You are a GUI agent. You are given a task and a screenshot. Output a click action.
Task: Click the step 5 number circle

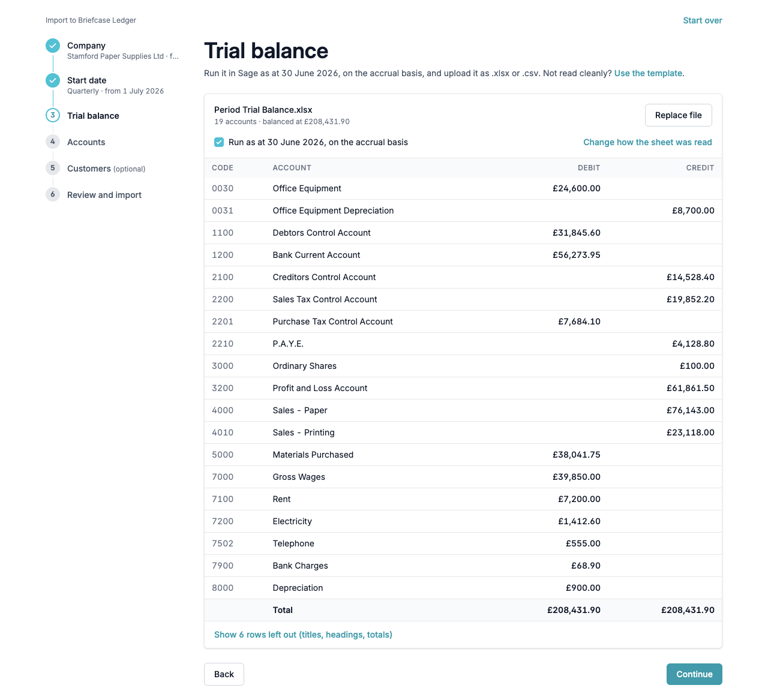click(53, 168)
